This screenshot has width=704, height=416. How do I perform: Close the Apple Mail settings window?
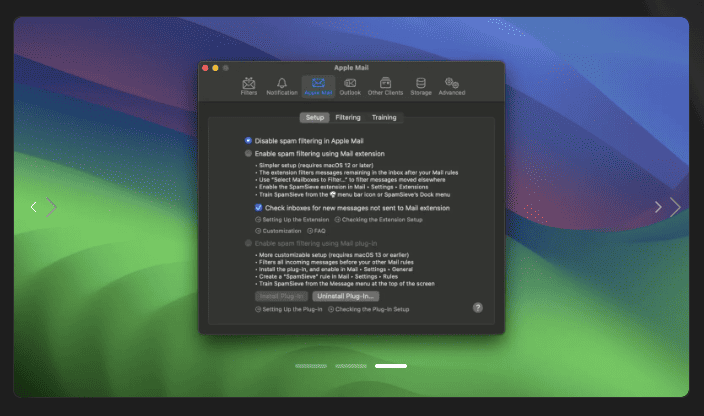pos(205,68)
